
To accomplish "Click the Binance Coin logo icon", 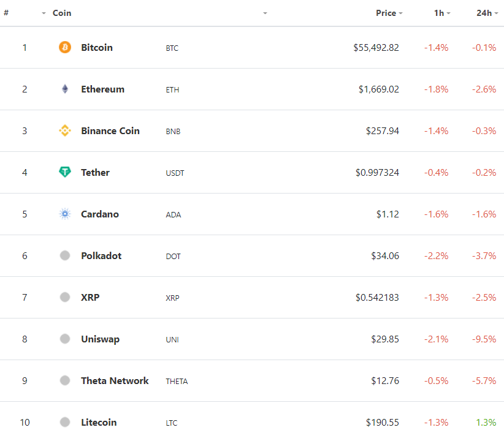I will point(65,130).
